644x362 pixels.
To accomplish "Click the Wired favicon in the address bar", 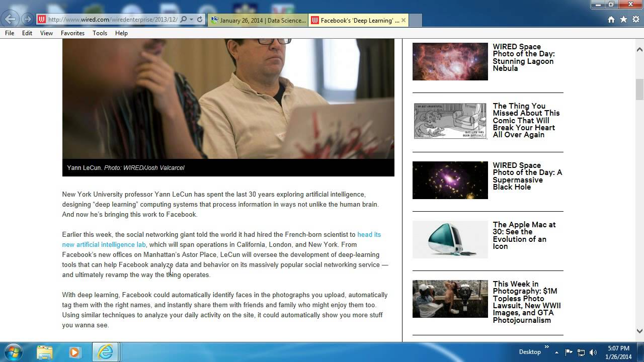I will click(41, 20).
